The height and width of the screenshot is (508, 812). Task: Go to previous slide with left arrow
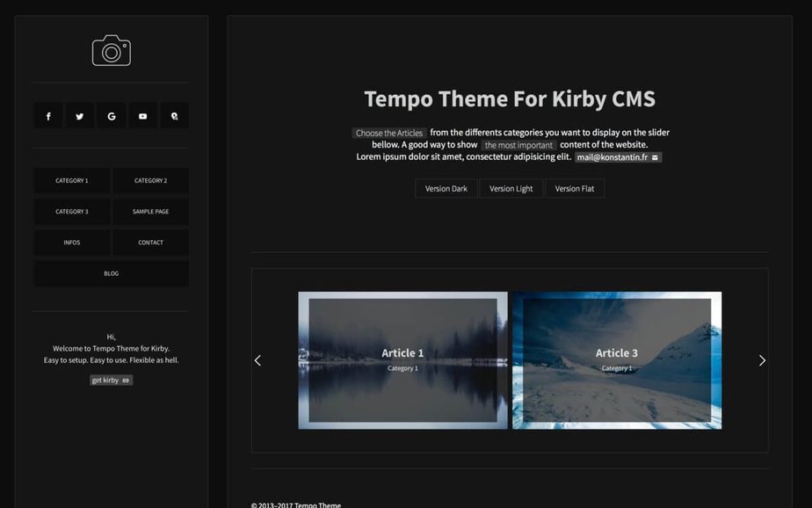[257, 360]
